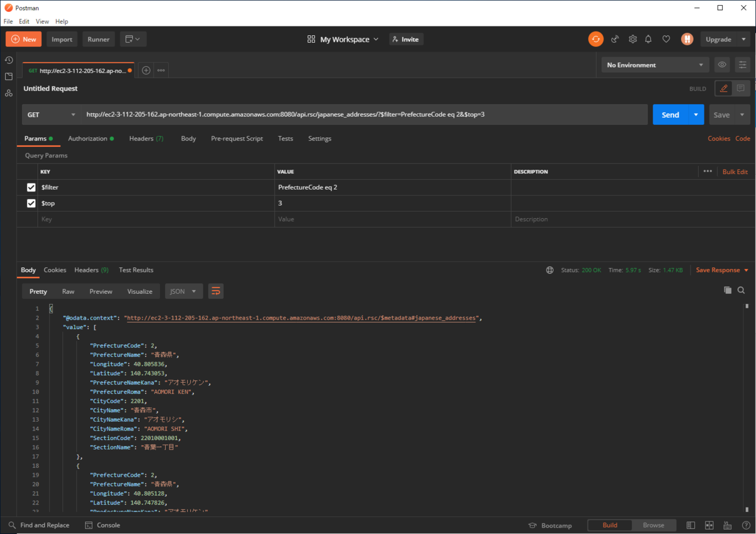Open the Runner
Screen dimensions: 756x534
click(x=98, y=39)
